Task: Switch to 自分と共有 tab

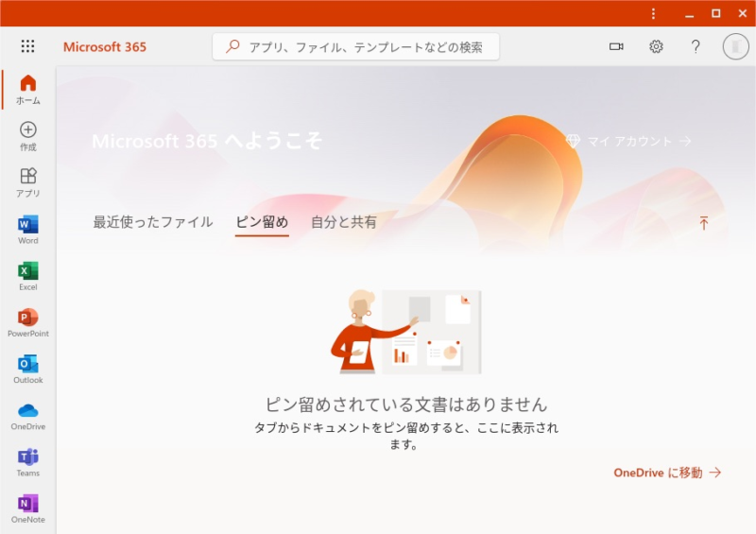Action: point(344,222)
